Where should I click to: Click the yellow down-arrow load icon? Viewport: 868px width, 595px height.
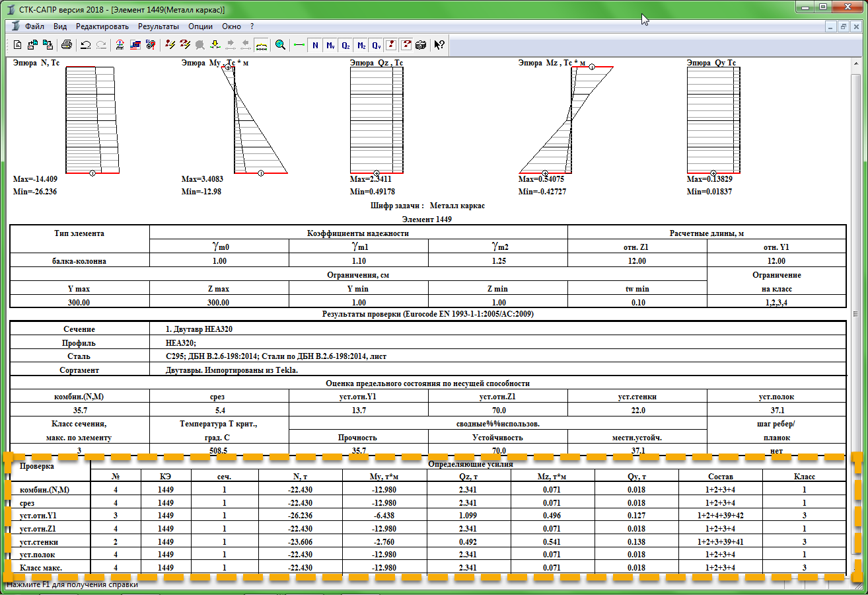click(x=215, y=45)
